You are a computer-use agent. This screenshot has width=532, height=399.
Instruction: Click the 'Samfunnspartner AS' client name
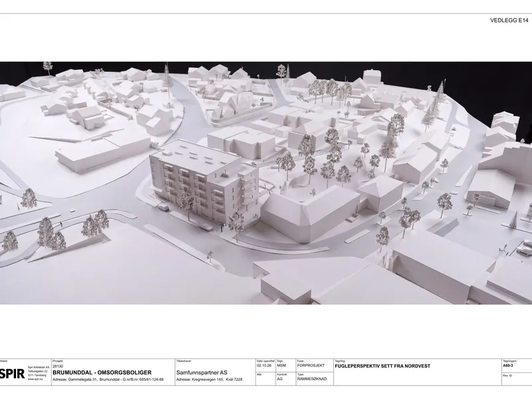[202, 372]
